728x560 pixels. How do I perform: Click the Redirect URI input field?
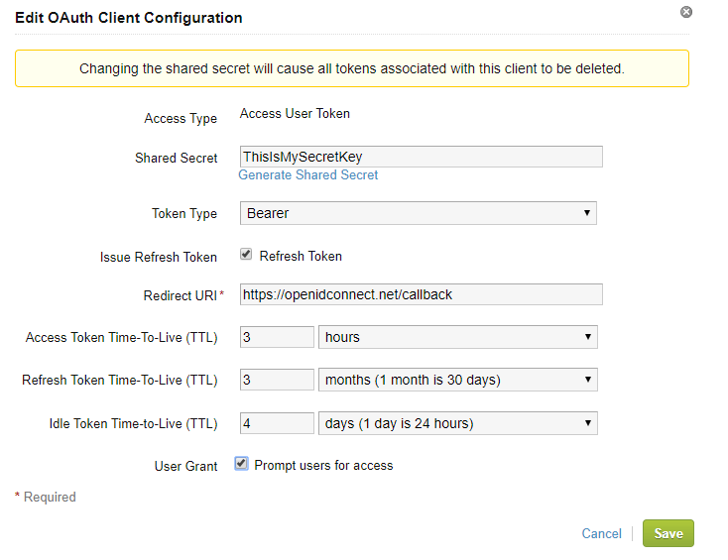[x=421, y=294]
